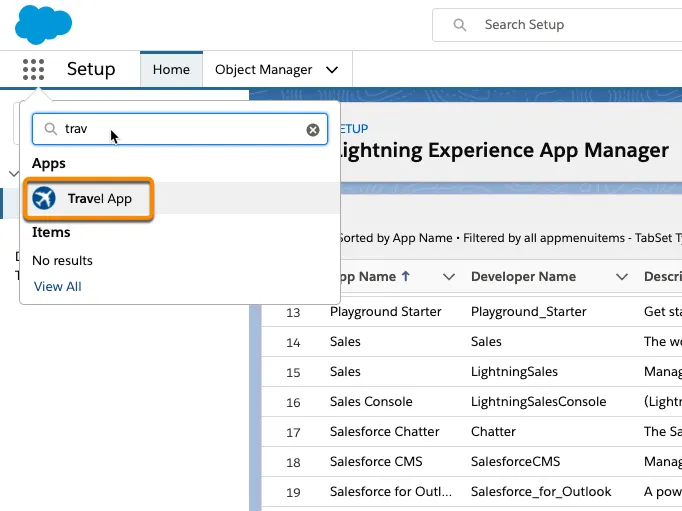Image resolution: width=682 pixels, height=511 pixels.
Task: Click row number 19 cell
Action: point(293,493)
